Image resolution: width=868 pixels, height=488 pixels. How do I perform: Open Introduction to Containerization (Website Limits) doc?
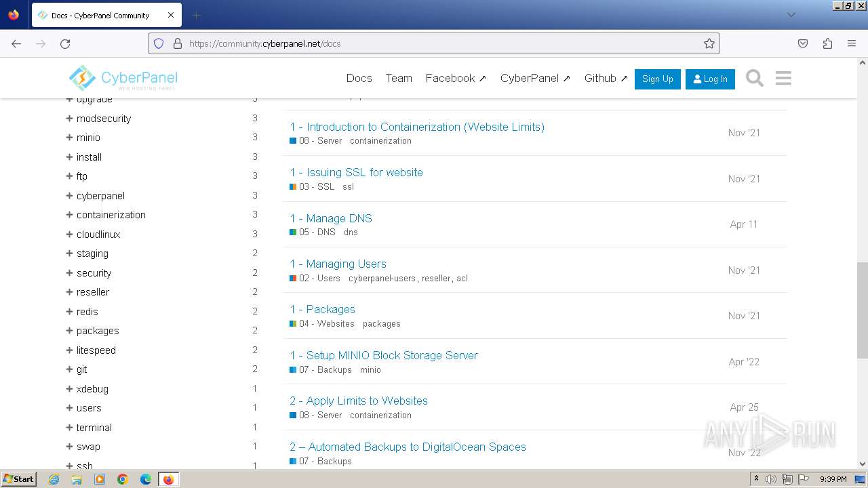(417, 127)
